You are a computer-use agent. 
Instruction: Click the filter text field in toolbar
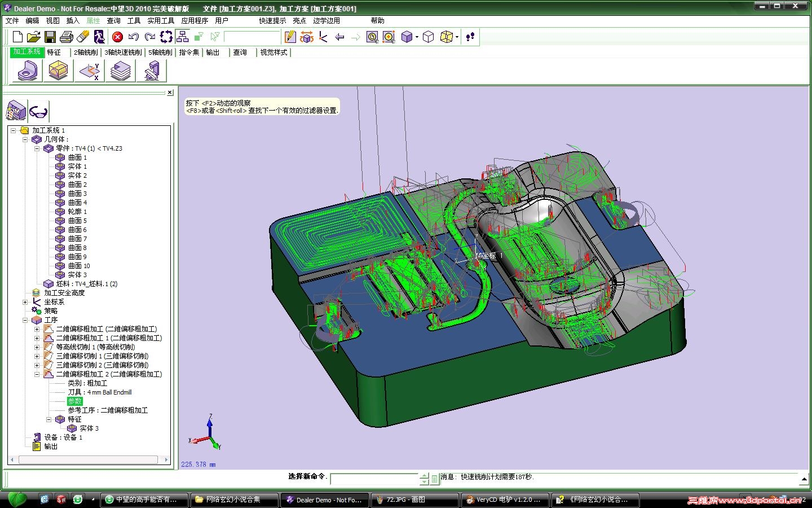[x=252, y=37]
